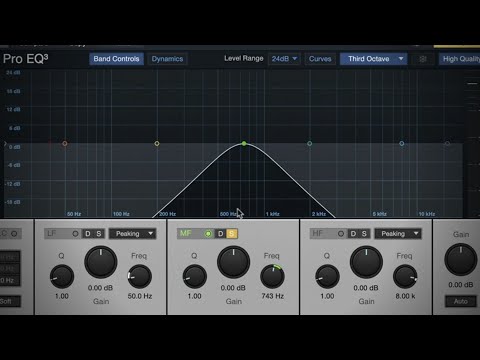Enable the HF band power toggle
Viewport: 480px width, 360px height.
341,234
